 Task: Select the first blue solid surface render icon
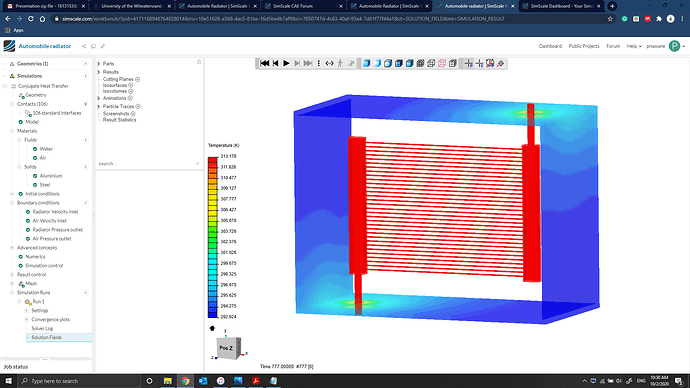coord(366,63)
